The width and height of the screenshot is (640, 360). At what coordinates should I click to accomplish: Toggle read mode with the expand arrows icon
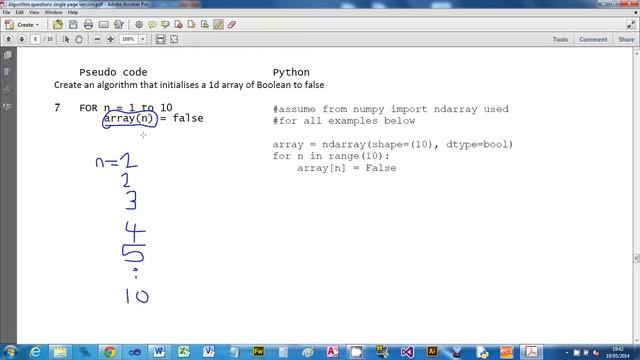point(631,25)
